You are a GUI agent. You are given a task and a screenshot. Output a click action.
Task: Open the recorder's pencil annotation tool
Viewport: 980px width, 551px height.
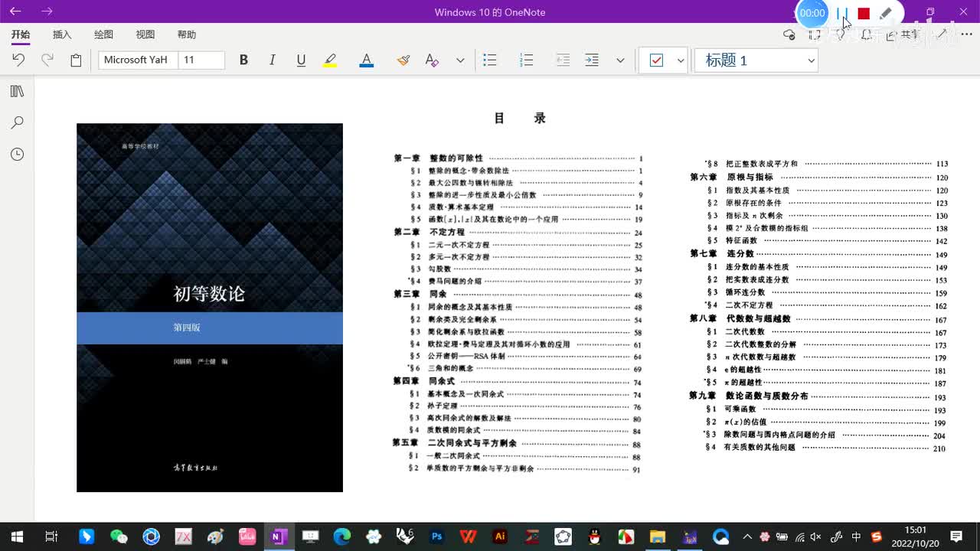[x=886, y=13]
